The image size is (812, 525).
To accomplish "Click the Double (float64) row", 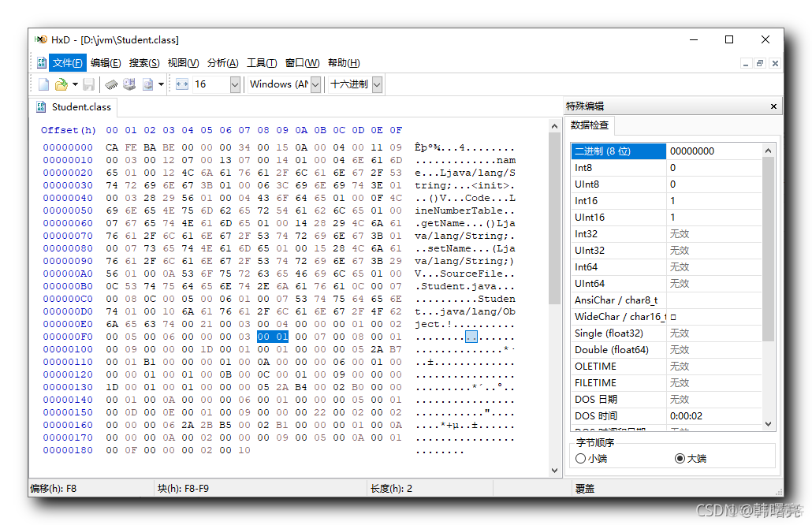I will [x=666, y=350].
